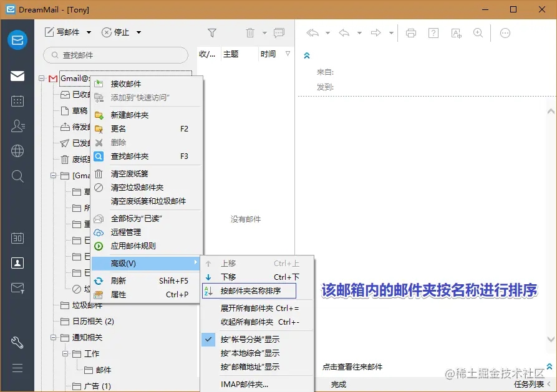Choose 展开所有邮件夹 in submenu

point(257,308)
